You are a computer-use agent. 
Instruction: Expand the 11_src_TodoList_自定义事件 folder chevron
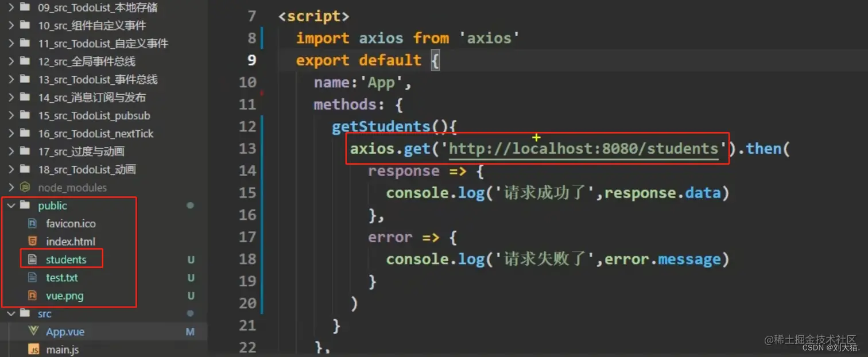11,44
